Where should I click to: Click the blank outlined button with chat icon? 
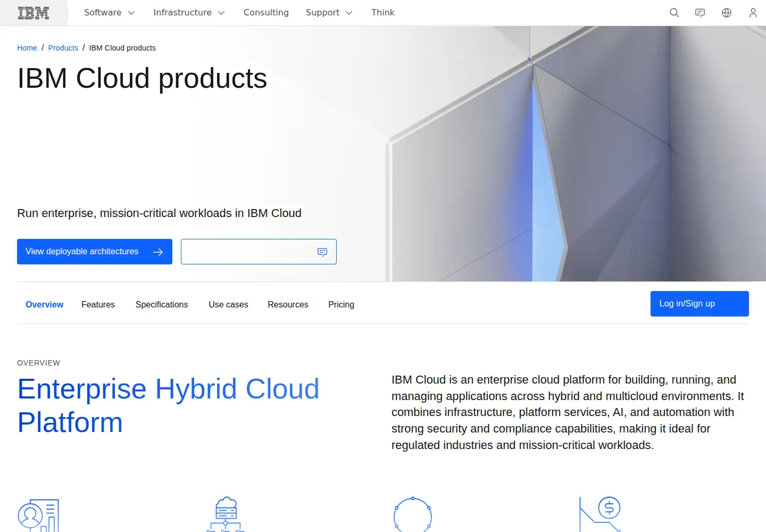[x=259, y=252]
